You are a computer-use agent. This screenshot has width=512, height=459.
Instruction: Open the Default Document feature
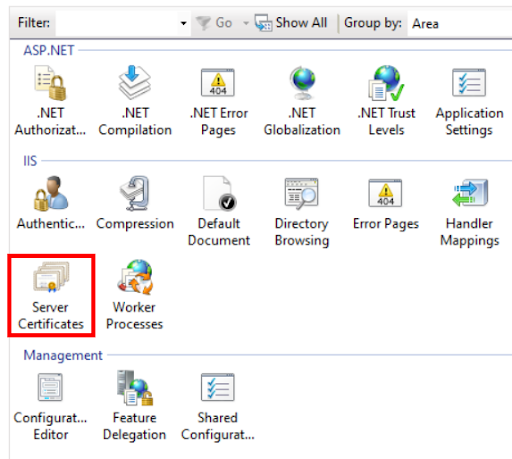(x=218, y=211)
